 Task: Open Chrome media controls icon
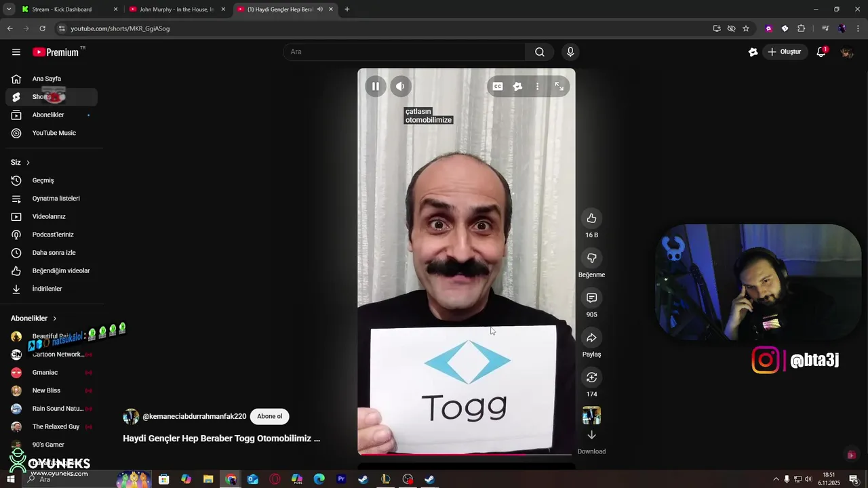(x=825, y=28)
